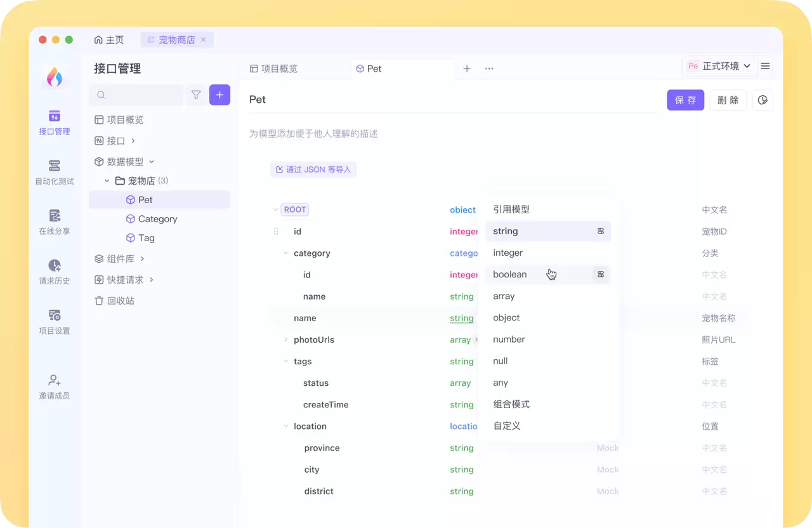Screen dimensions: 812x528
Task: Open the 在线分享 sidebar section
Action: tap(55, 223)
